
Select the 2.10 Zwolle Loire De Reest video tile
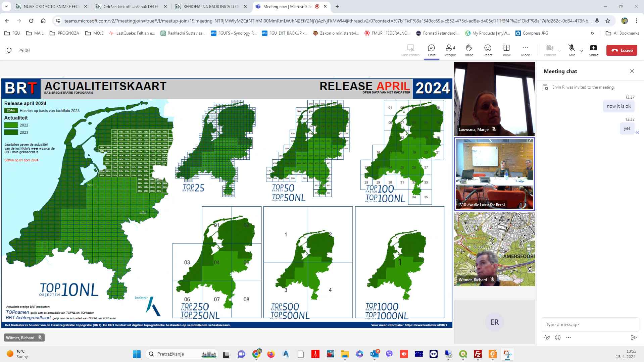[494, 174]
